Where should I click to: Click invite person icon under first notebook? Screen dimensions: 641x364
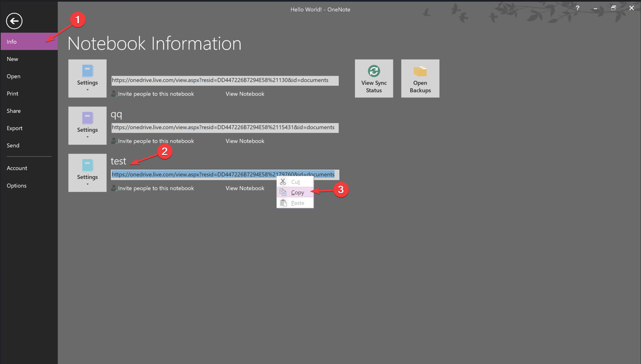click(x=114, y=94)
